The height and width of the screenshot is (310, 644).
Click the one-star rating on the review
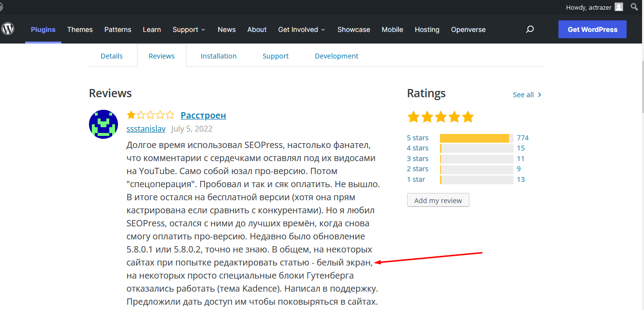(x=150, y=115)
